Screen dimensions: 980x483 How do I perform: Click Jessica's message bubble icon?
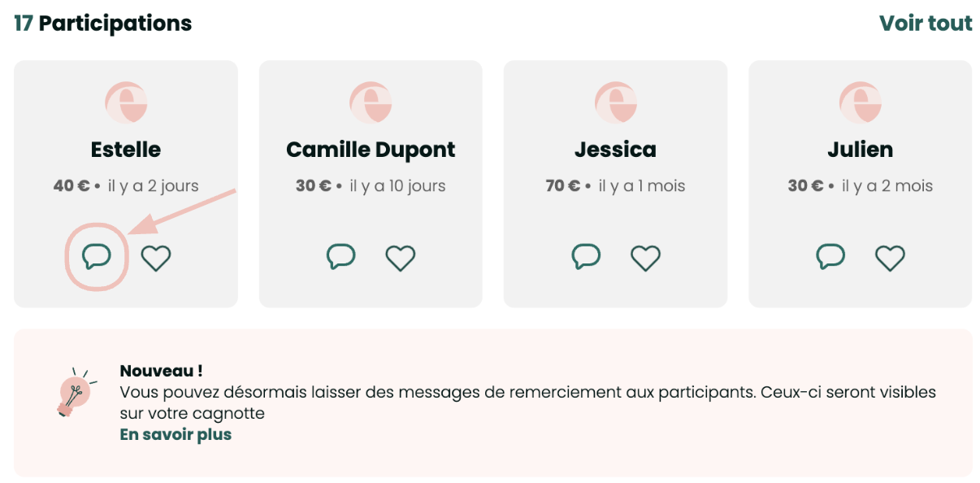click(586, 257)
